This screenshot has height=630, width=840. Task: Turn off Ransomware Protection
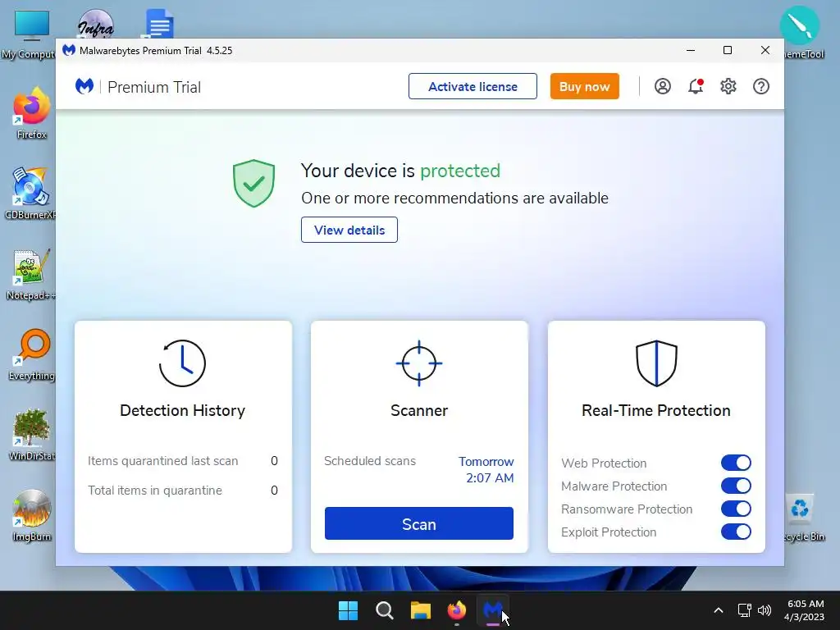(736, 509)
